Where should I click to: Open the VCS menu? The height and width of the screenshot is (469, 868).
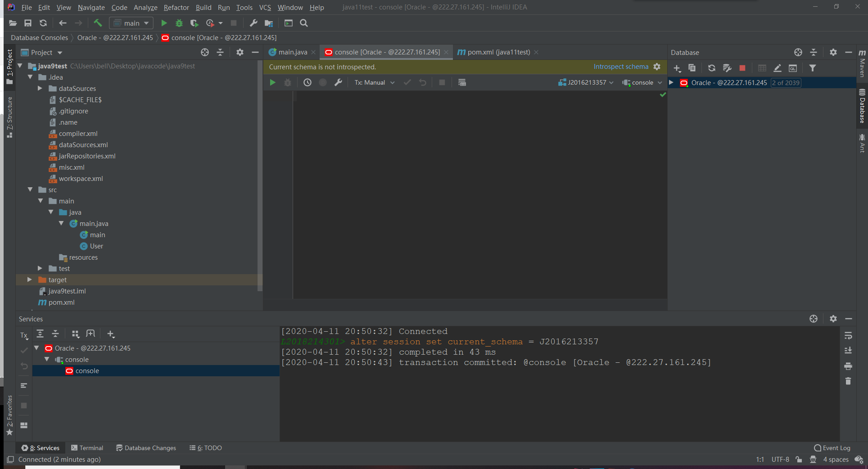(265, 7)
